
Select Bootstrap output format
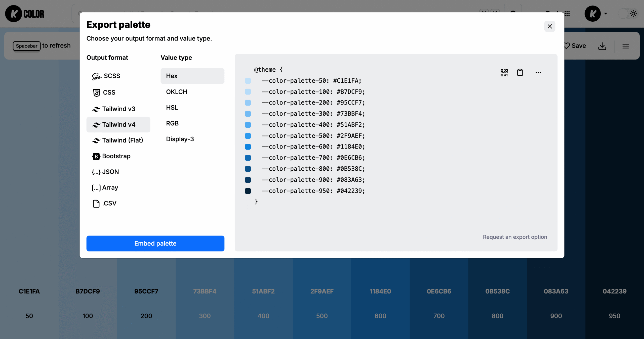(118, 156)
